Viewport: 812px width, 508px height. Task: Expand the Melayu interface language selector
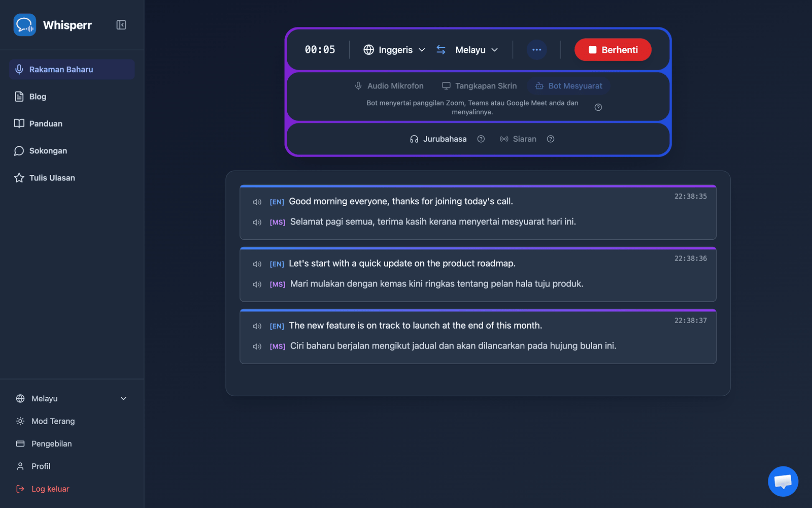tap(72, 399)
